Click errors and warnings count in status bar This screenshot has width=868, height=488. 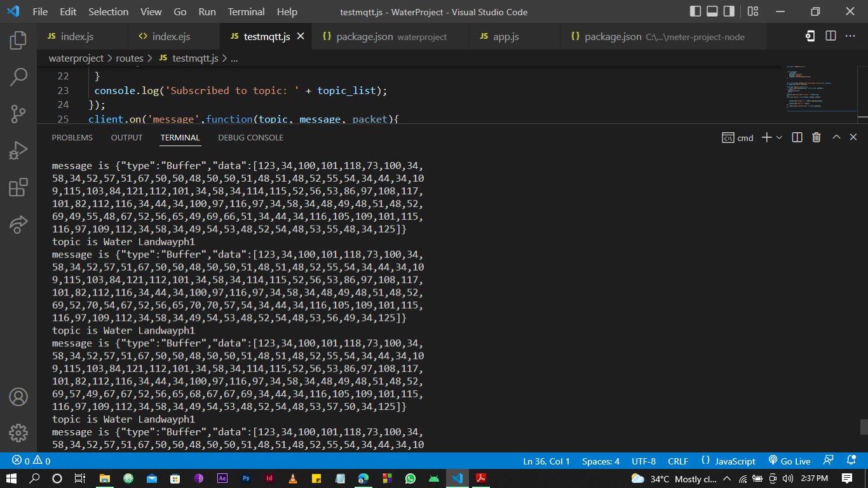pos(31,461)
